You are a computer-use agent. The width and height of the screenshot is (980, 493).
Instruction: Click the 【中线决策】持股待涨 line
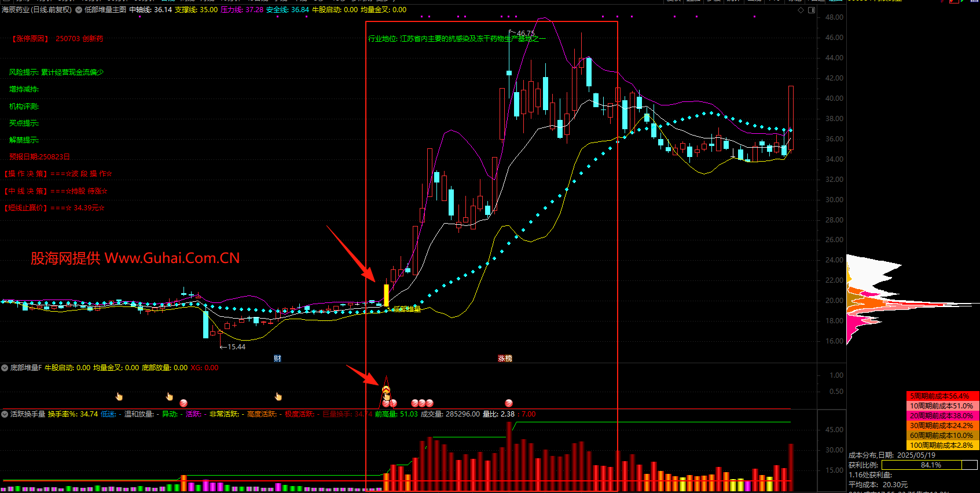(x=56, y=191)
